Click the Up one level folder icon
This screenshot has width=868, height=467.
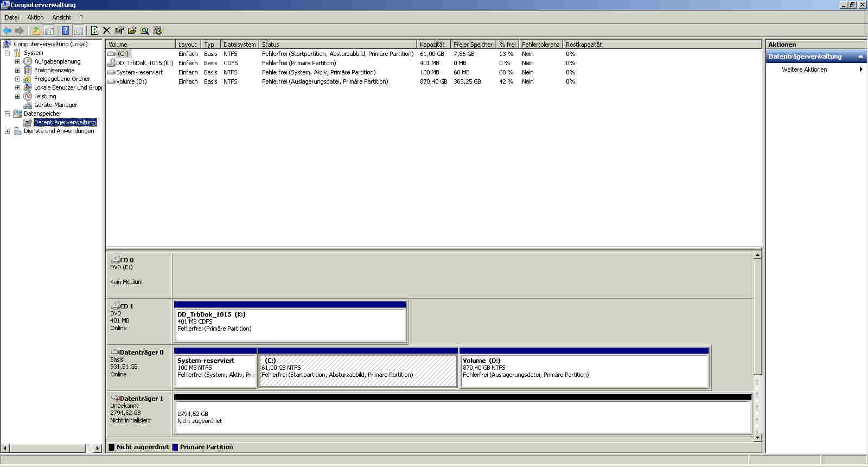pos(36,30)
